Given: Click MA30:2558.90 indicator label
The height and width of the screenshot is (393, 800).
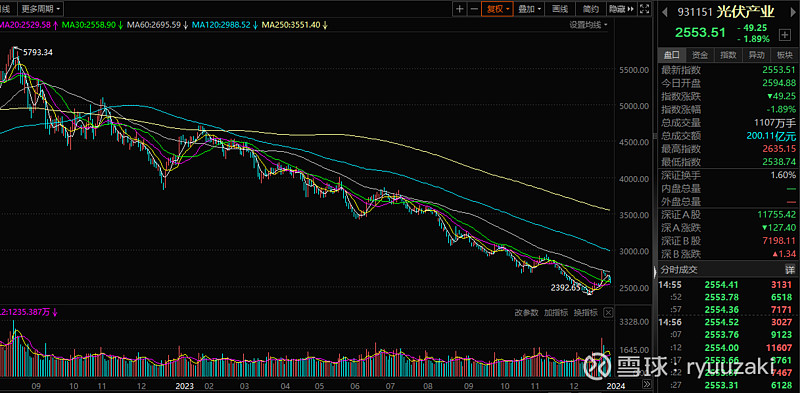Looking at the screenshot, I should pos(88,24).
